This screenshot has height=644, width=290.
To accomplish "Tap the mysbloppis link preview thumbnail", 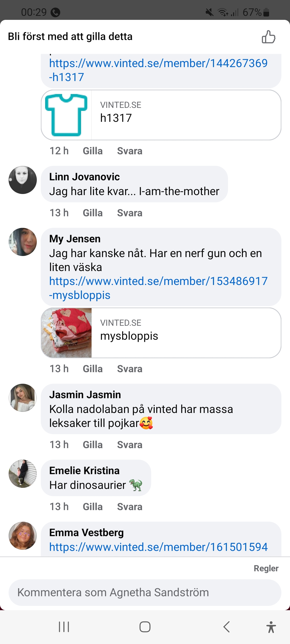I will (67, 333).
